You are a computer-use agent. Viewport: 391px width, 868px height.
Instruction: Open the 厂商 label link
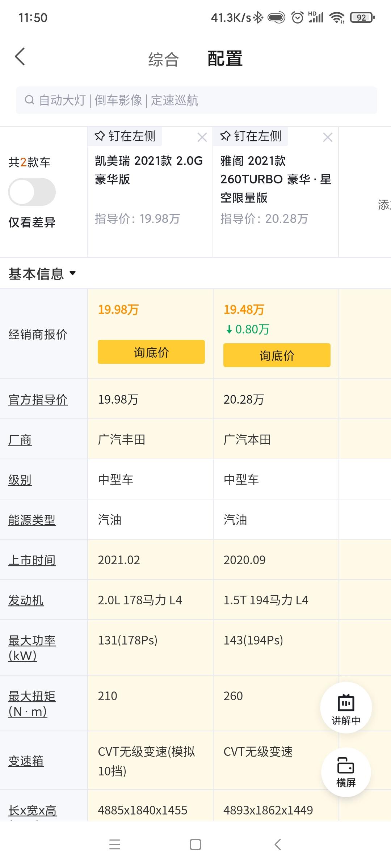pos(20,440)
